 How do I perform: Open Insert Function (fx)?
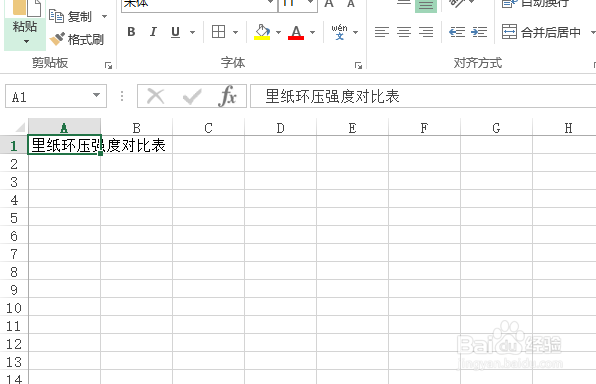227,96
